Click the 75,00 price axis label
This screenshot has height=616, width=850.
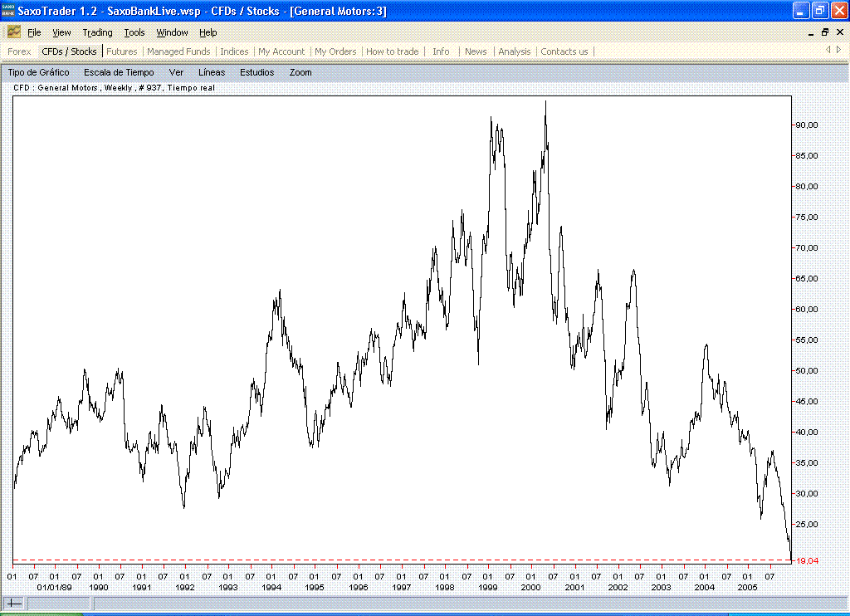click(806, 217)
